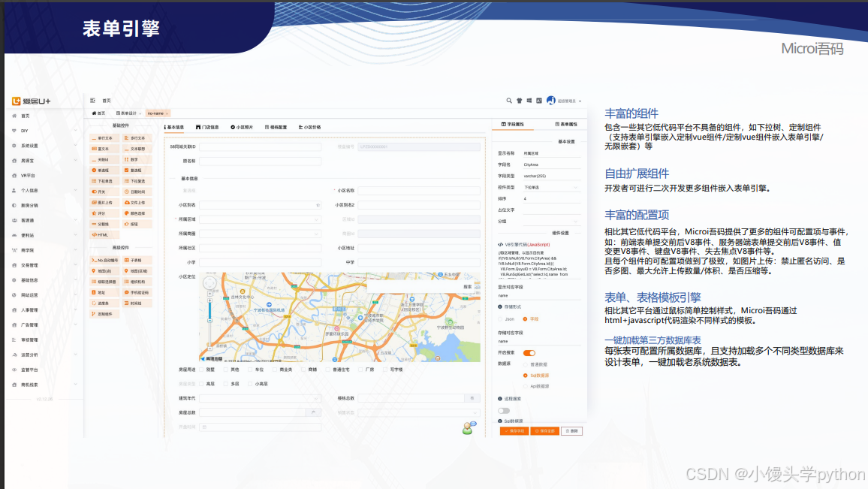Switch to the 小区照片 tab
Screen dimensions: 868x489
coord(242,128)
